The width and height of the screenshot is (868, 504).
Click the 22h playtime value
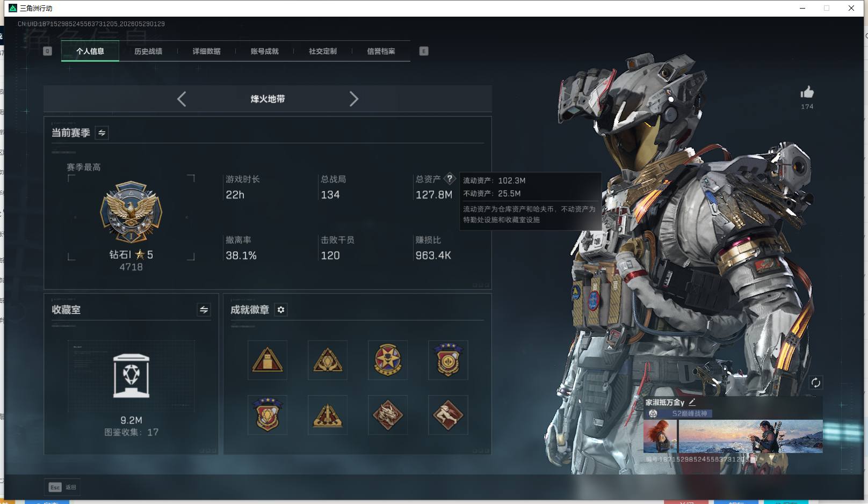coord(235,195)
